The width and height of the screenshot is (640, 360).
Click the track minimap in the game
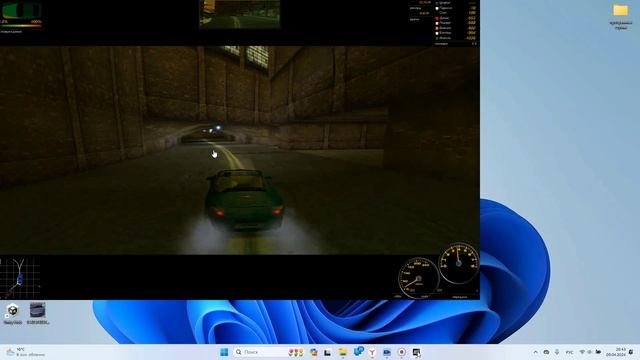(x=20, y=278)
